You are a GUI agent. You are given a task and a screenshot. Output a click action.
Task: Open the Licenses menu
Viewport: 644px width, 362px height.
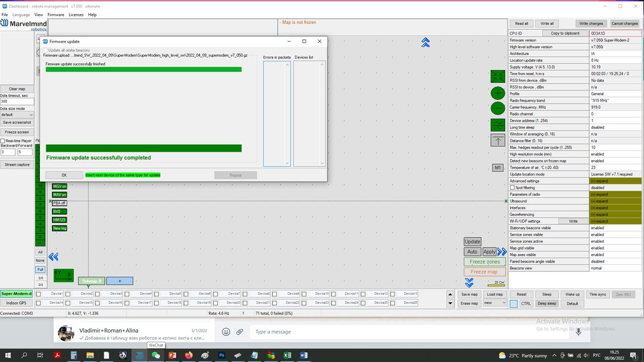tap(76, 15)
